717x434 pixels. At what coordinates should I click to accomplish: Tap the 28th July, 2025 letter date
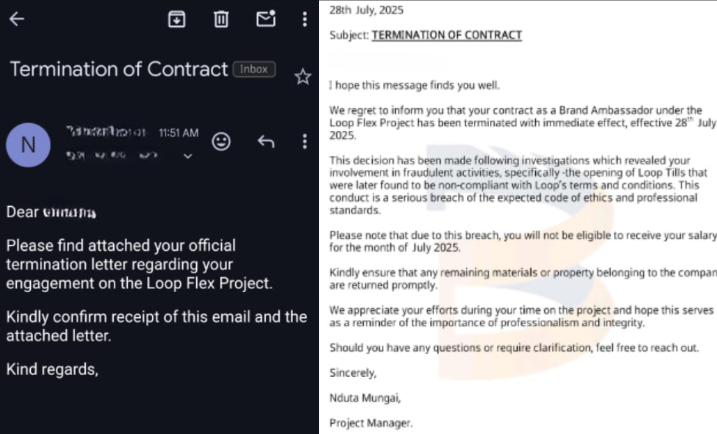click(x=365, y=11)
